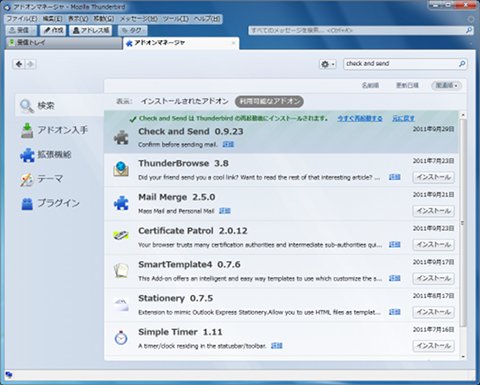Install the Simple Timer add-on

(x=433, y=346)
